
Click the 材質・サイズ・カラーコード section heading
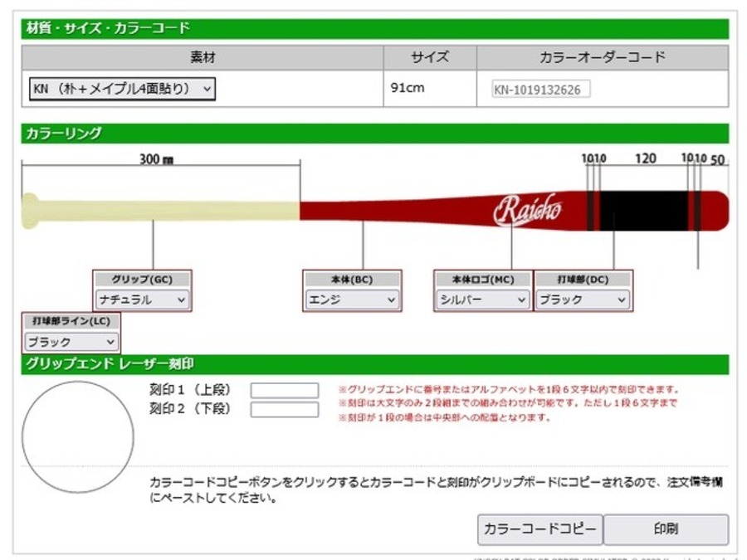108,28
